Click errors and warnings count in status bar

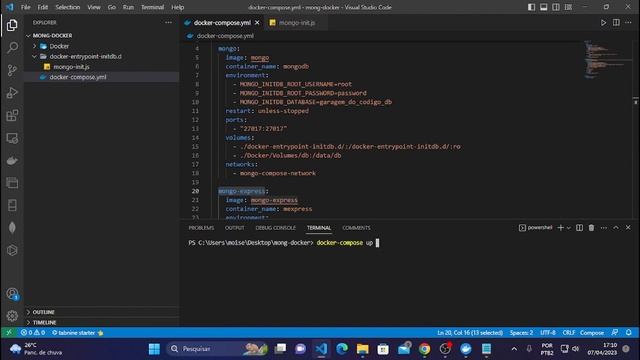pos(33,333)
